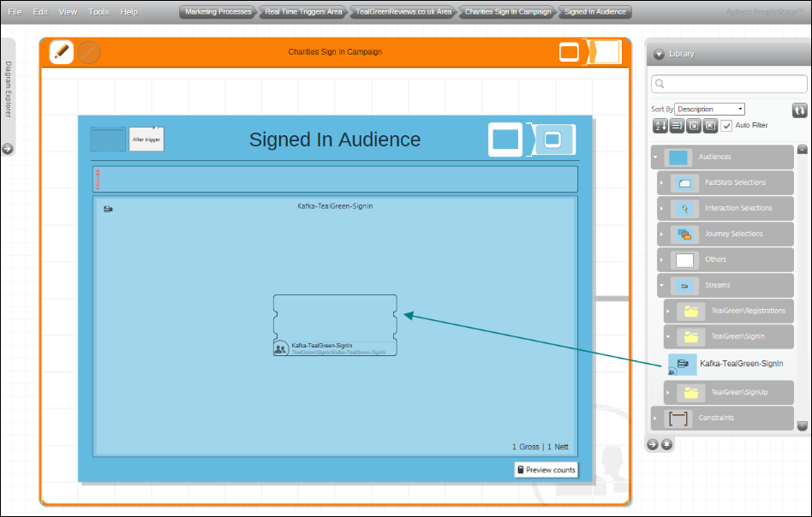
Task: Go to Real Time Triggers Area breadcrumb
Action: pos(303,11)
